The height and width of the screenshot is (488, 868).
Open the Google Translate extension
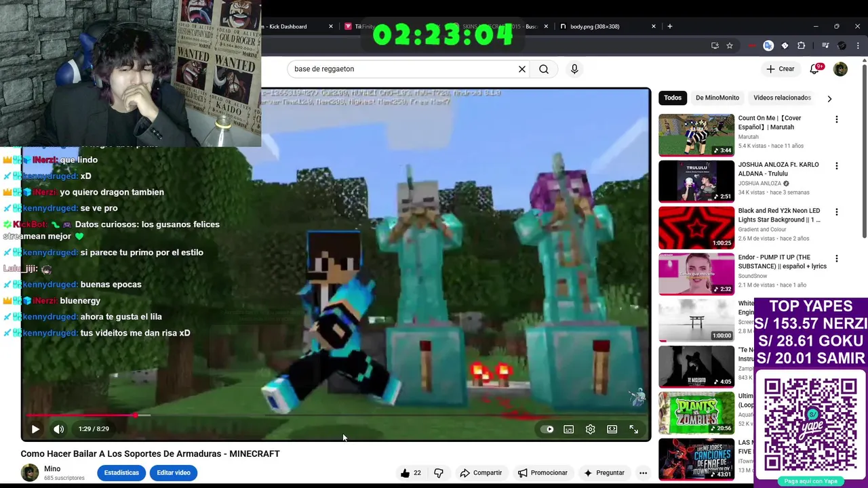768,45
